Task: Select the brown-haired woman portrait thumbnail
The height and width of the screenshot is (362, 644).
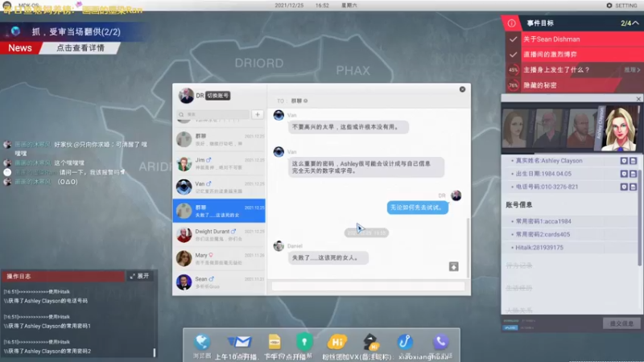Action: pyautogui.click(x=515, y=129)
